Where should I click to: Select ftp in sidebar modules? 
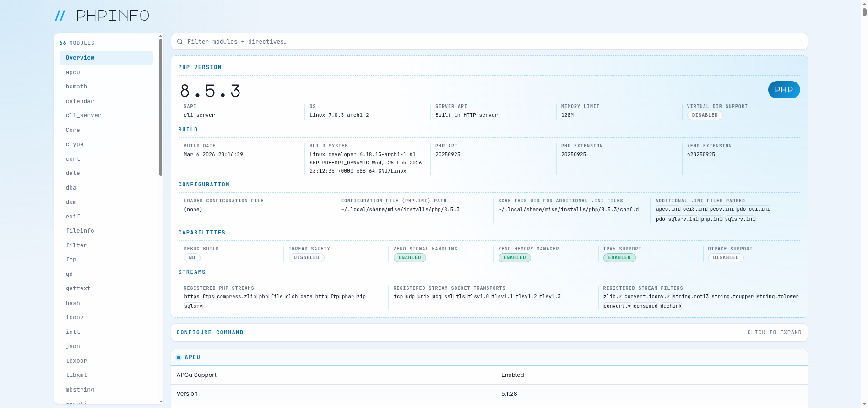(x=106, y=260)
